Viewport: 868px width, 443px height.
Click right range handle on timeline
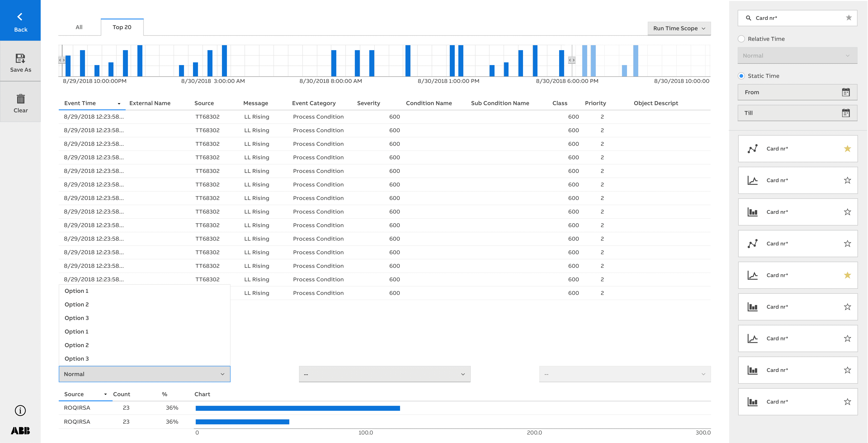(x=572, y=60)
